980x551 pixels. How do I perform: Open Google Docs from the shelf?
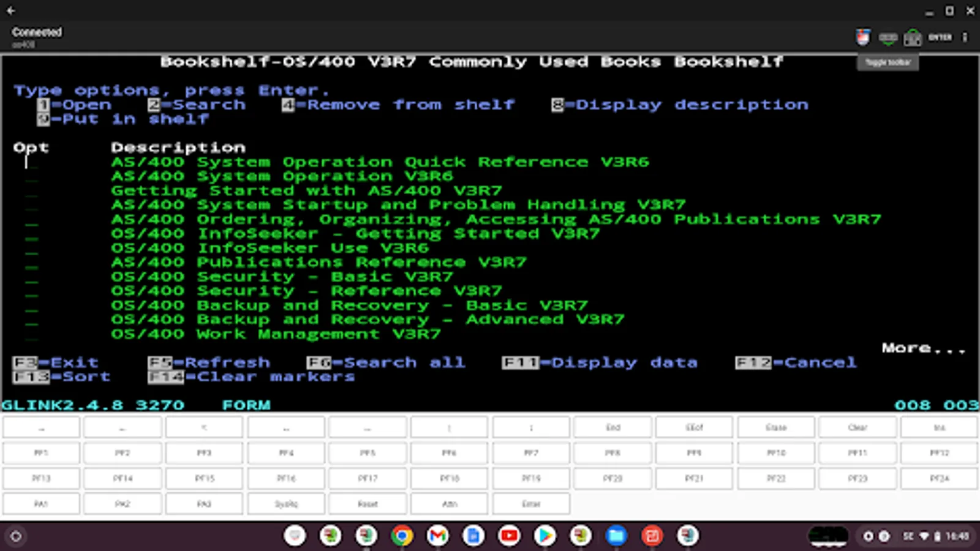pyautogui.click(x=473, y=536)
